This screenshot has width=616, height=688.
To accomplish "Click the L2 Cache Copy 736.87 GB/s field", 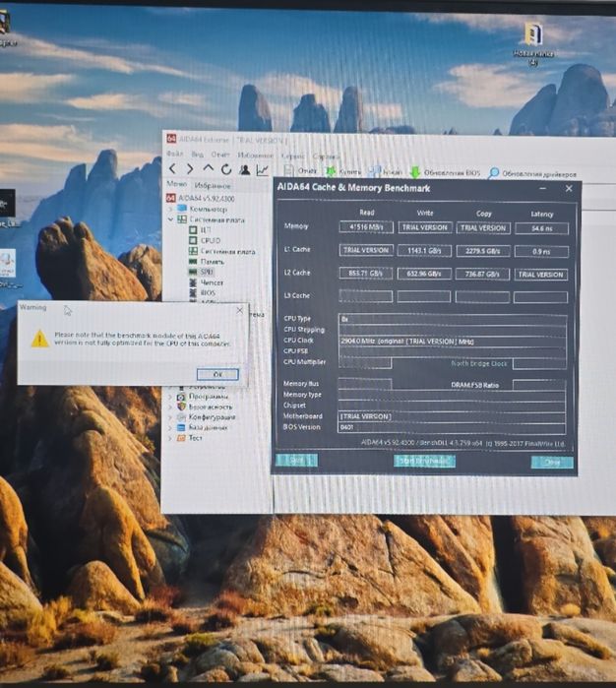I will point(482,275).
